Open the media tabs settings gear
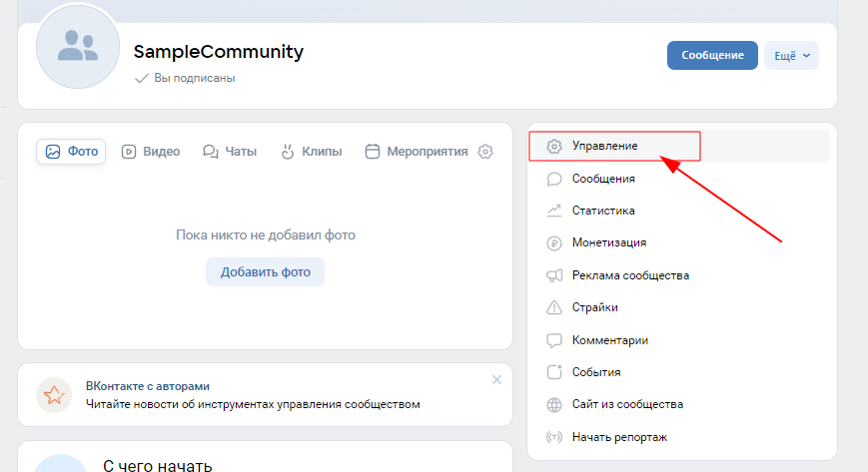The width and height of the screenshot is (868, 472). pos(485,152)
